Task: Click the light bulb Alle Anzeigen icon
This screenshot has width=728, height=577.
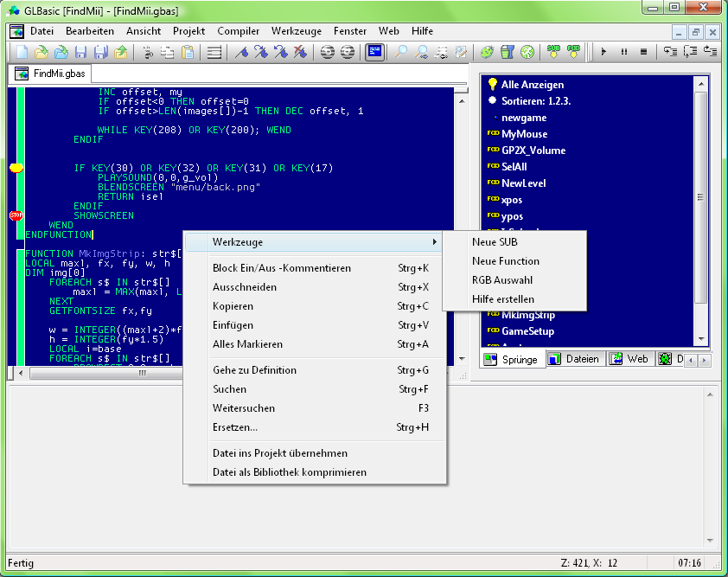Action: (493, 85)
